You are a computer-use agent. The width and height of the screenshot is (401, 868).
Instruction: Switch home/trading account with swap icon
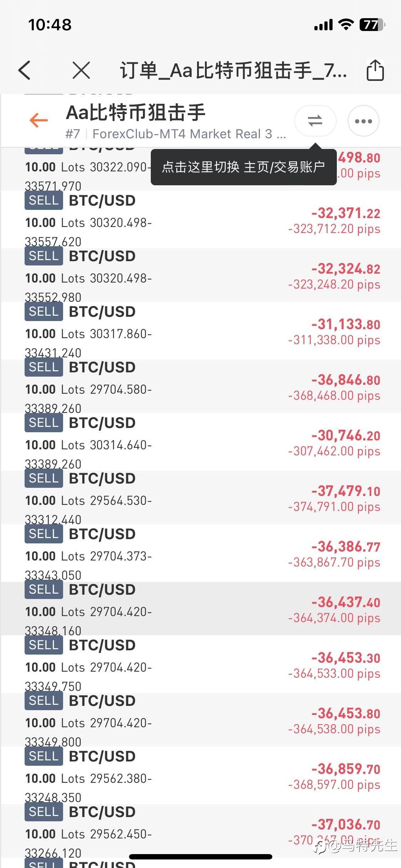coord(315,121)
